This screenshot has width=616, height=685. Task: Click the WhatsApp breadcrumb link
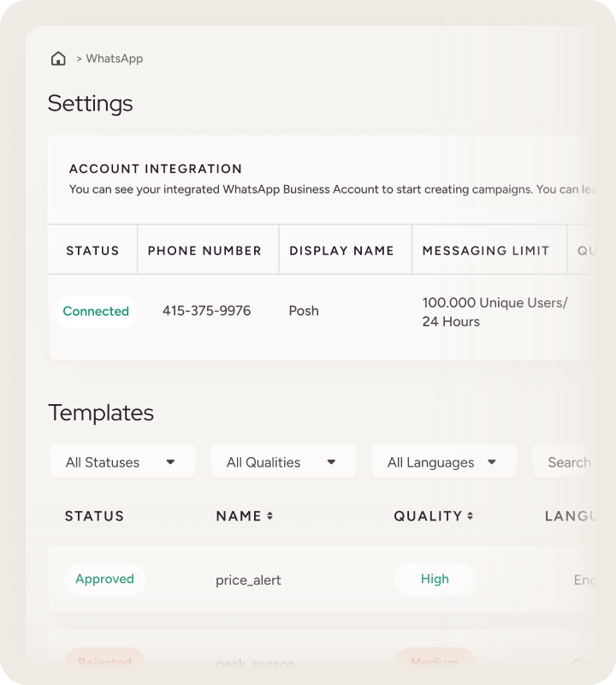point(115,59)
